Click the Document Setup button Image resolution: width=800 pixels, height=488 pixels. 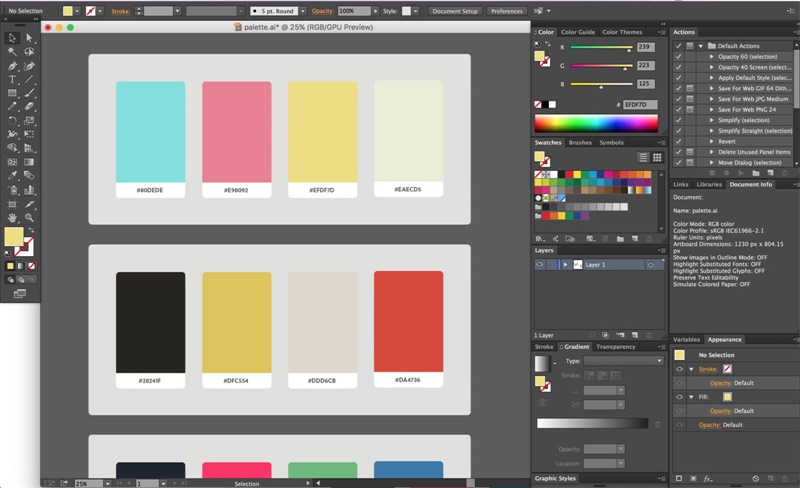455,11
